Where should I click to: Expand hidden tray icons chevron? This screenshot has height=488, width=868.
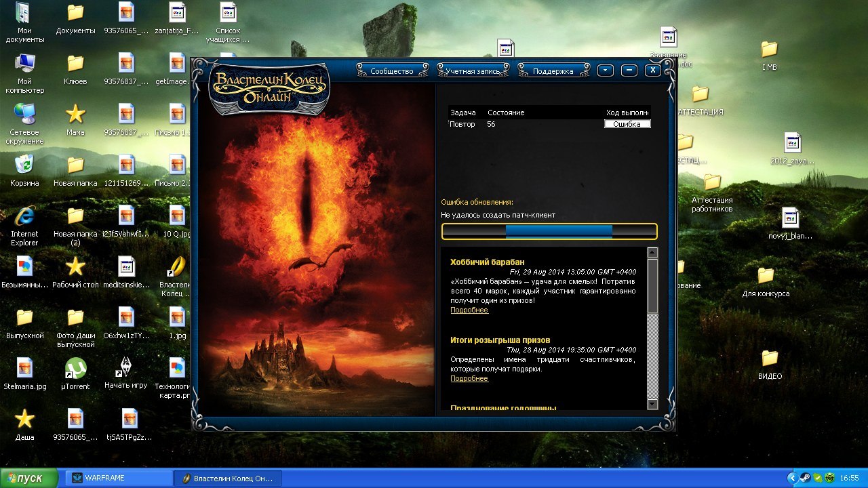[792, 478]
